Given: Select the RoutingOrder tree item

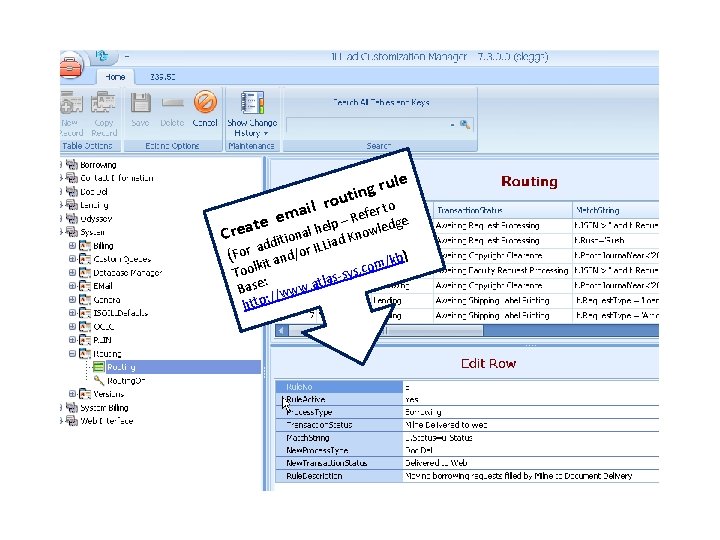Looking at the screenshot, I should (x=126, y=381).
